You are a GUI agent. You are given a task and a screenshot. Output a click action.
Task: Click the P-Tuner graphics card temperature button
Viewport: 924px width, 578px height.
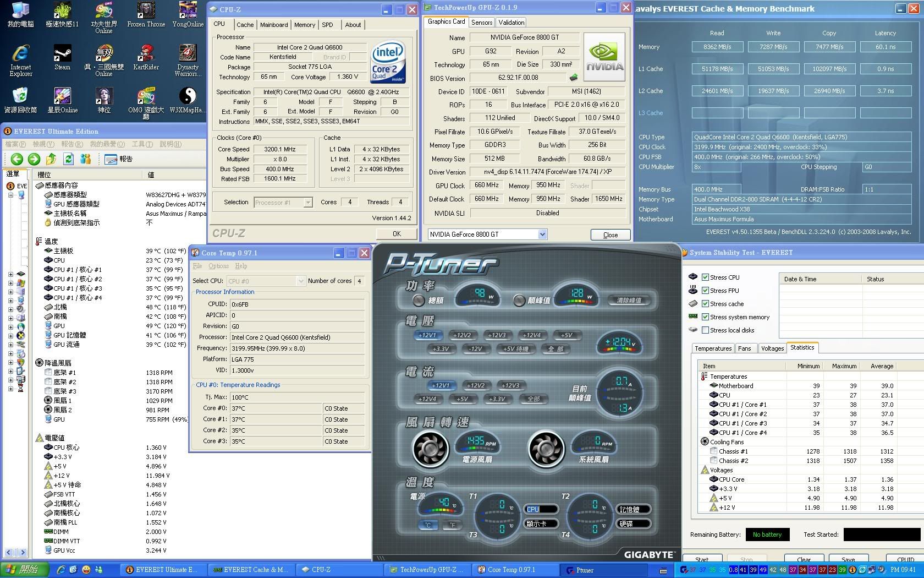point(541,524)
